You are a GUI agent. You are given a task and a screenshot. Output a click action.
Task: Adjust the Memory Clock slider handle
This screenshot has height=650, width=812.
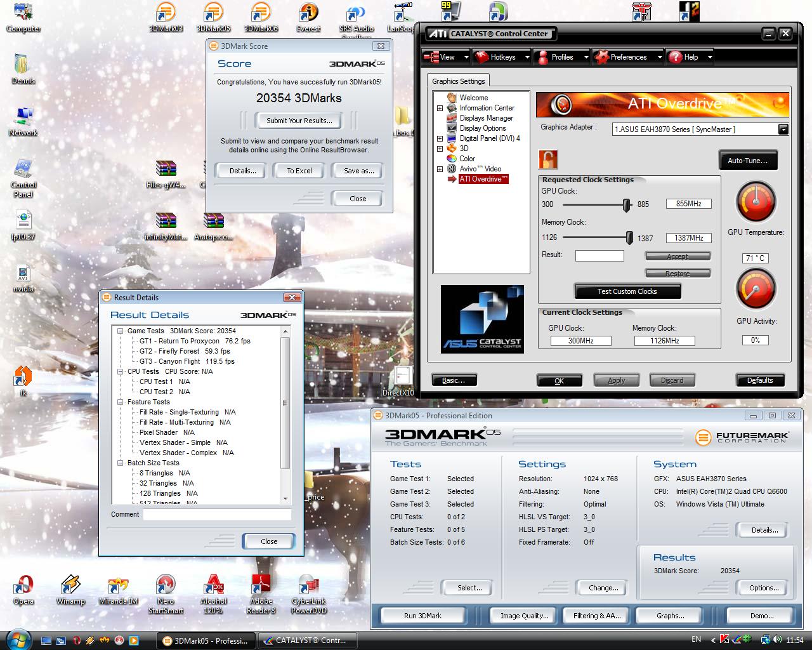coord(629,238)
